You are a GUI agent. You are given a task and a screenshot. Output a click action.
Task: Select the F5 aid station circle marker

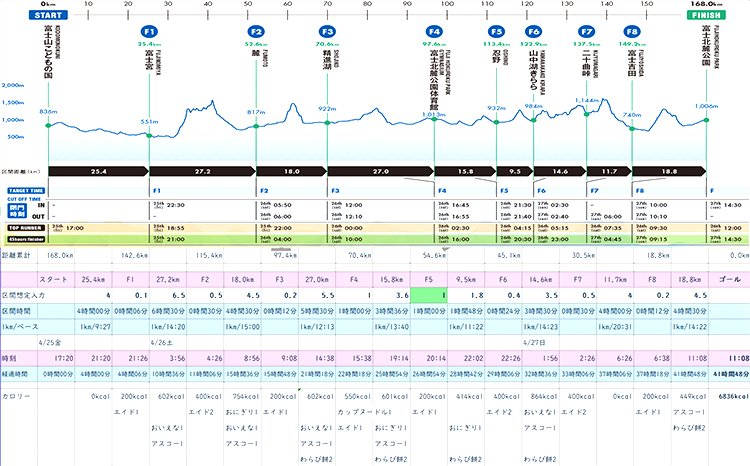coord(496,32)
